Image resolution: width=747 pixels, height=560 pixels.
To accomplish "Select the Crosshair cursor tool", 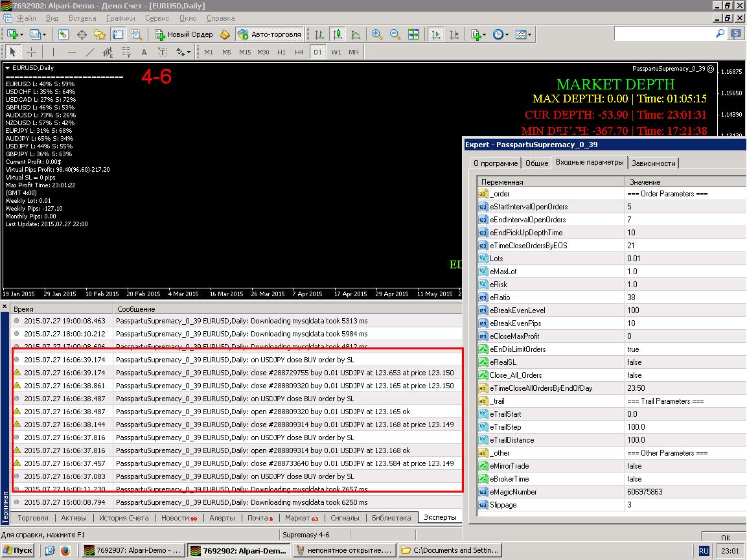I will 32,52.
